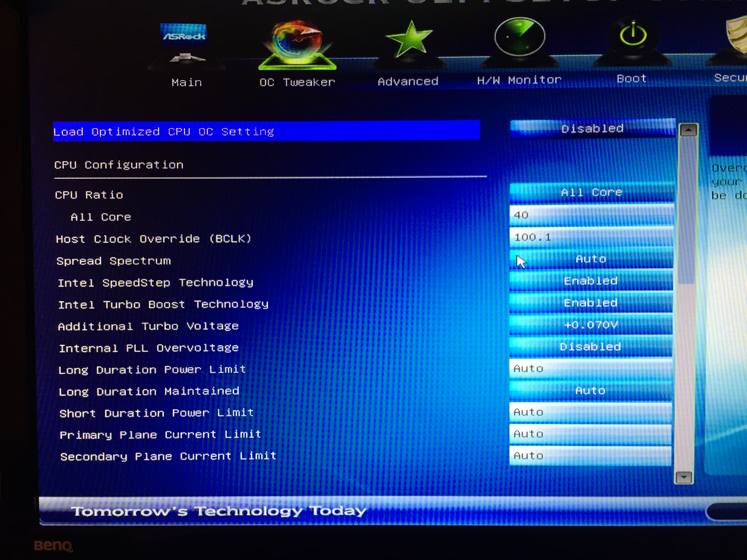Open CPU Ratio All Core dropdown
This screenshot has width=747, height=560.
[x=591, y=192]
